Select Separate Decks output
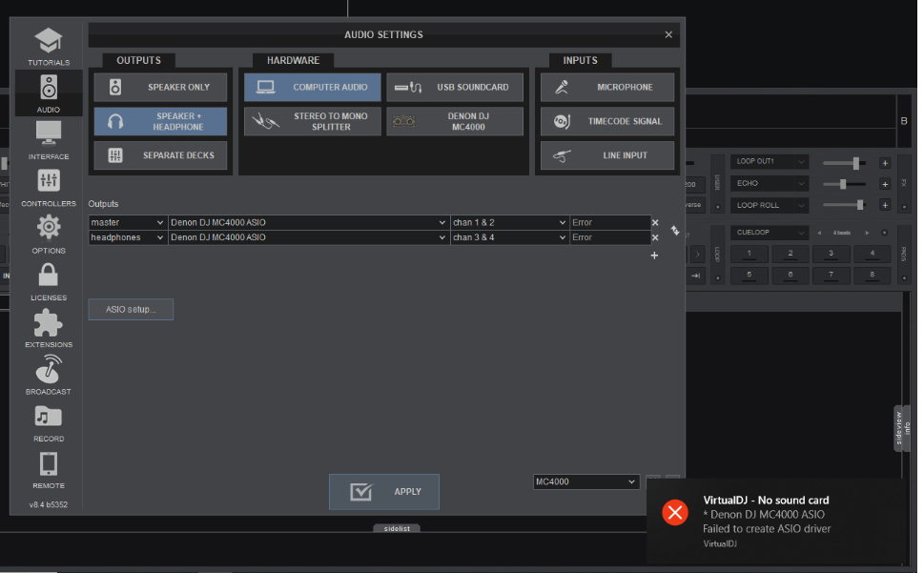This screenshot has width=924, height=573. (x=160, y=155)
